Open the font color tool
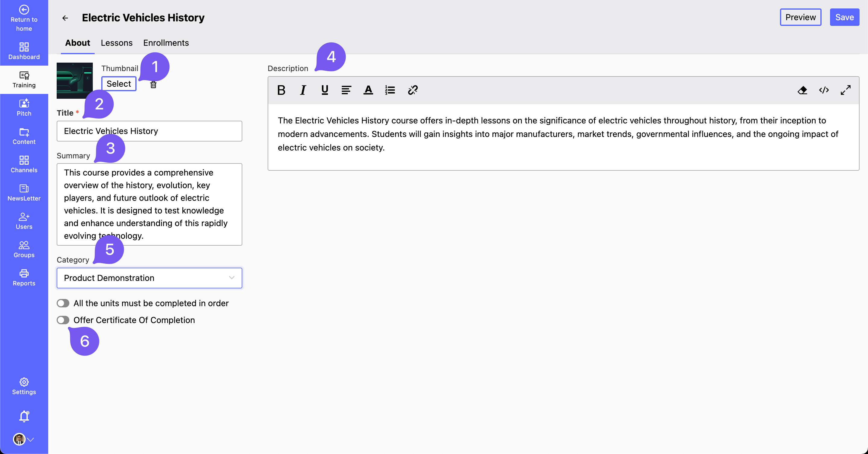This screenshot has height=454, width=868. click(368, 90)
